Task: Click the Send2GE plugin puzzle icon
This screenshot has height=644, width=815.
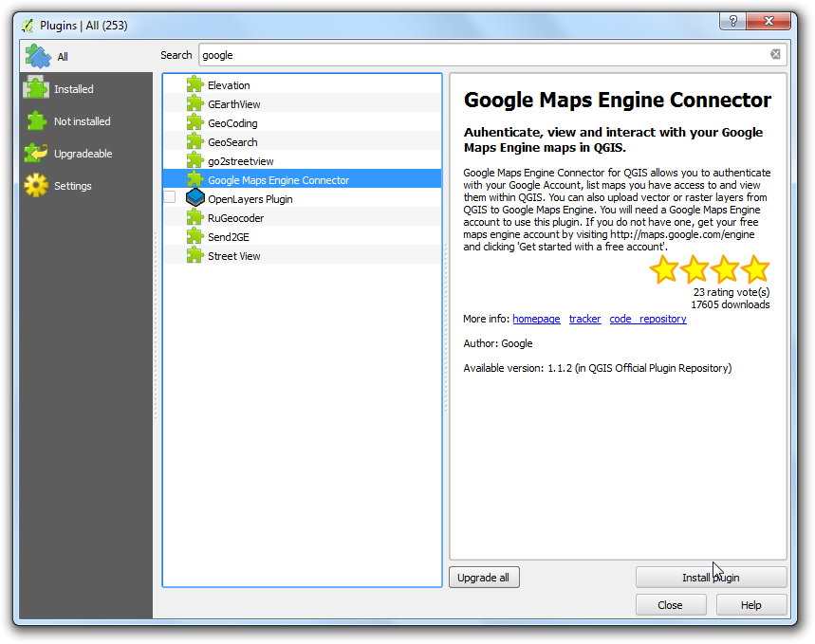Action: [x=194, y=237]
